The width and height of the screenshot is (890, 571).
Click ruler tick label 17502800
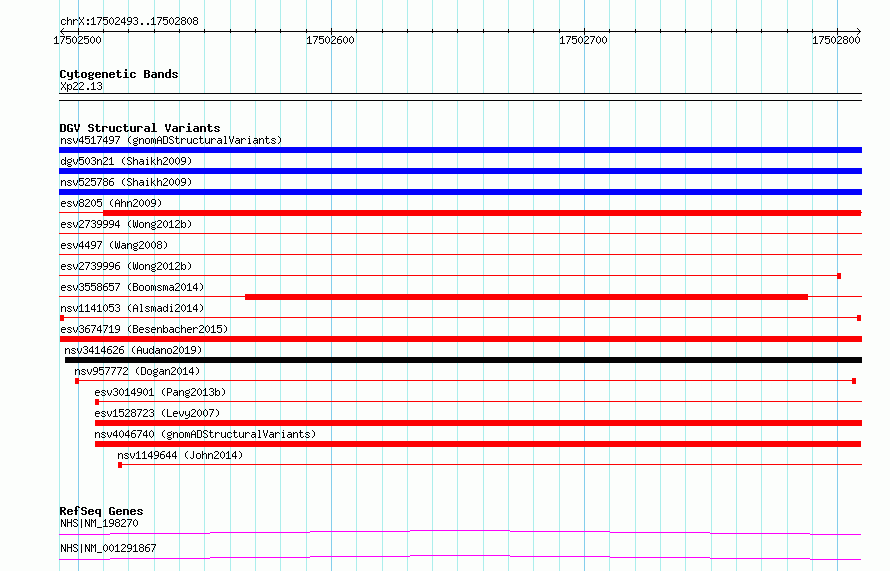(836, 40)
